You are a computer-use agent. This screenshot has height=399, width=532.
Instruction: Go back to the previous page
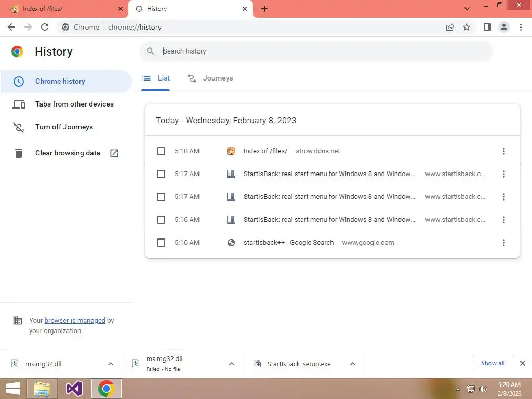click(11, 27)
